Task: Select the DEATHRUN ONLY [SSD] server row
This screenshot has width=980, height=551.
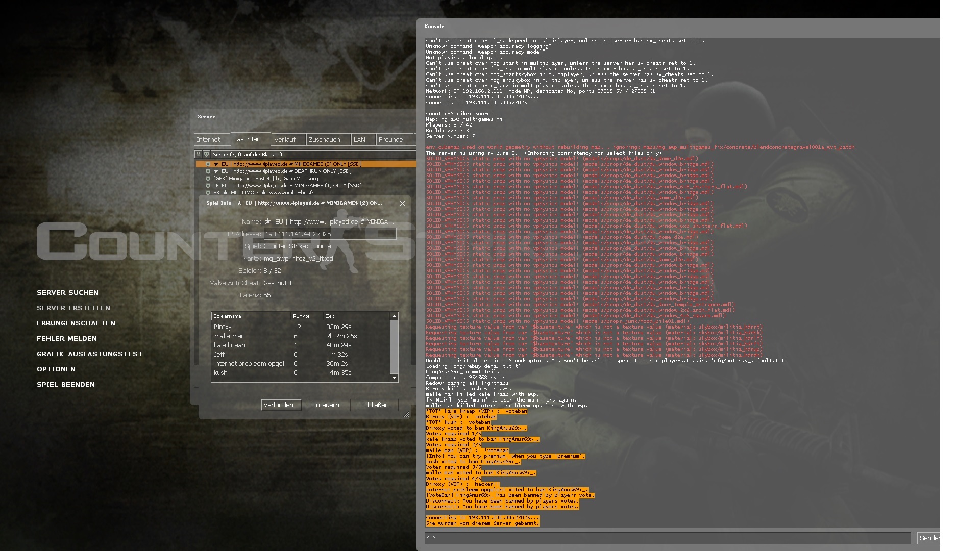Action: 306,171
